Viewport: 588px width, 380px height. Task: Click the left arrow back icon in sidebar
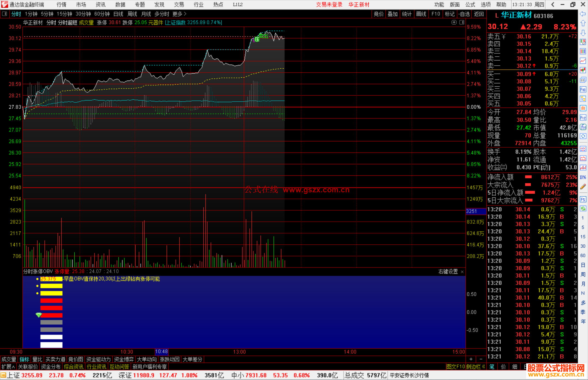point(583,14)
